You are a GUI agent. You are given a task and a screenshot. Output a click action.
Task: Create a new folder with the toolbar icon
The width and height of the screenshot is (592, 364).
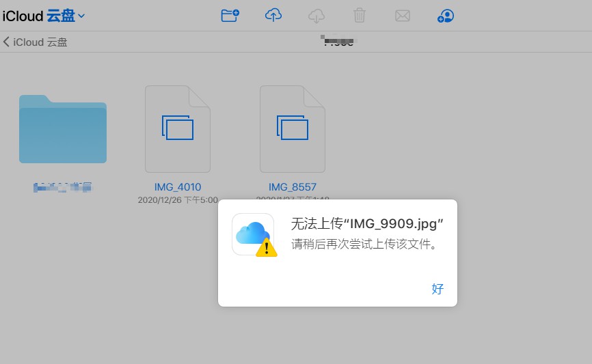(x=230, y=16)
